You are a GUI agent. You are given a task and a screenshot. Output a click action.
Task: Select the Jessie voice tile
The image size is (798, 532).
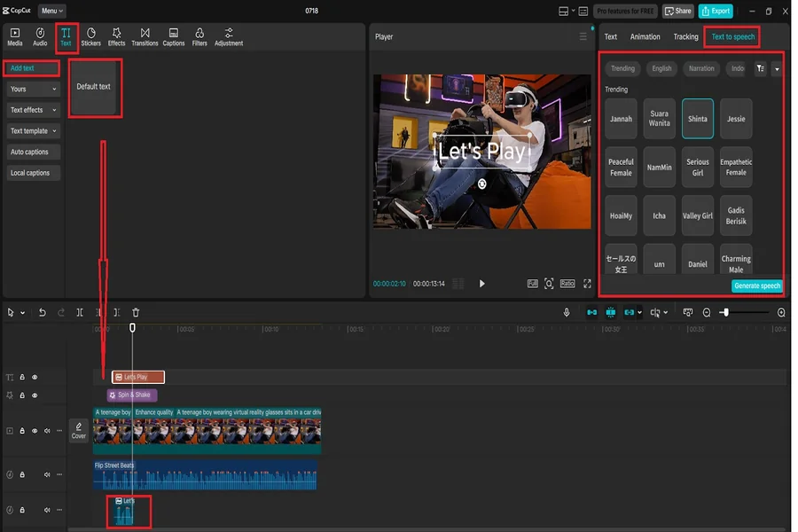(736, 119)
